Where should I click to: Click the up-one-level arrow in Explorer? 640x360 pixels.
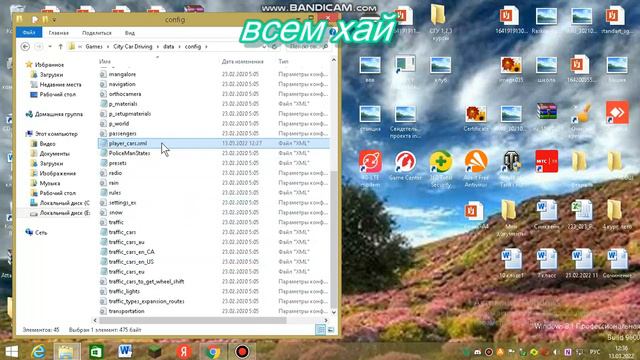60,47
